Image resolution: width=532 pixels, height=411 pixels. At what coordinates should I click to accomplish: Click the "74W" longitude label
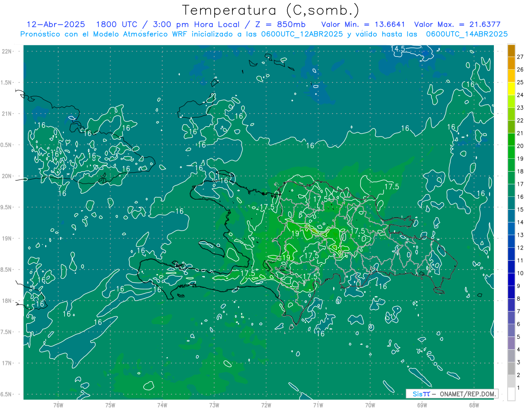coord(162,405)
